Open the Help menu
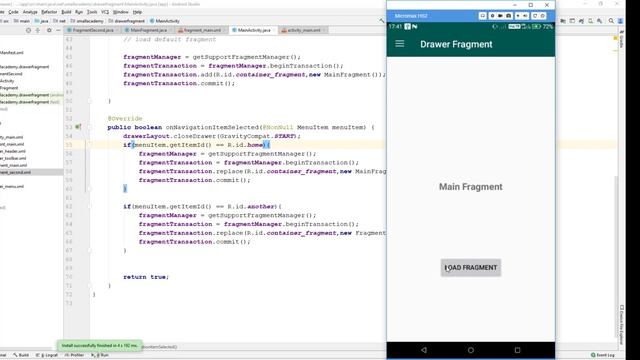The image size is (640, 360). 138,12
